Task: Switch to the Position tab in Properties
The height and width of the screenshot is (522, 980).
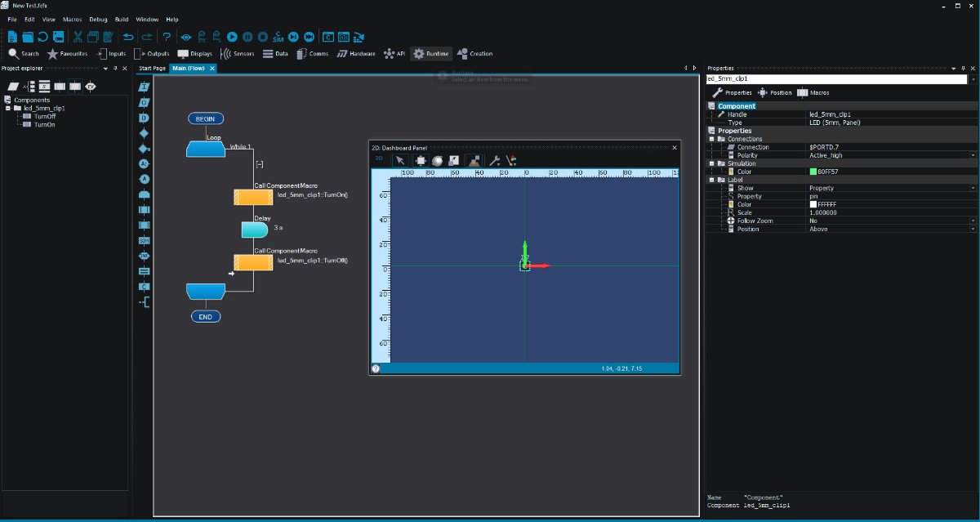Action: coord(775,92)
